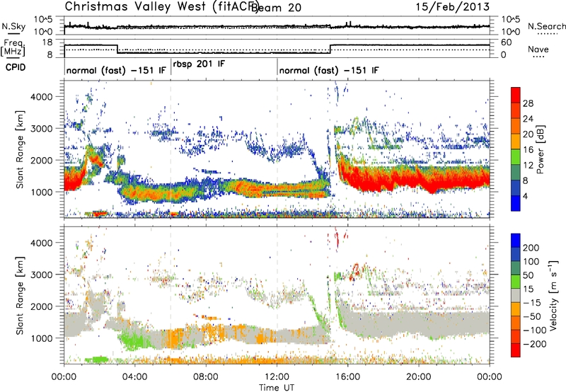The width and height of the screenshot is (566, 392).
Task: Click the '18' frequency axis tick
Action: pos(47,42)
